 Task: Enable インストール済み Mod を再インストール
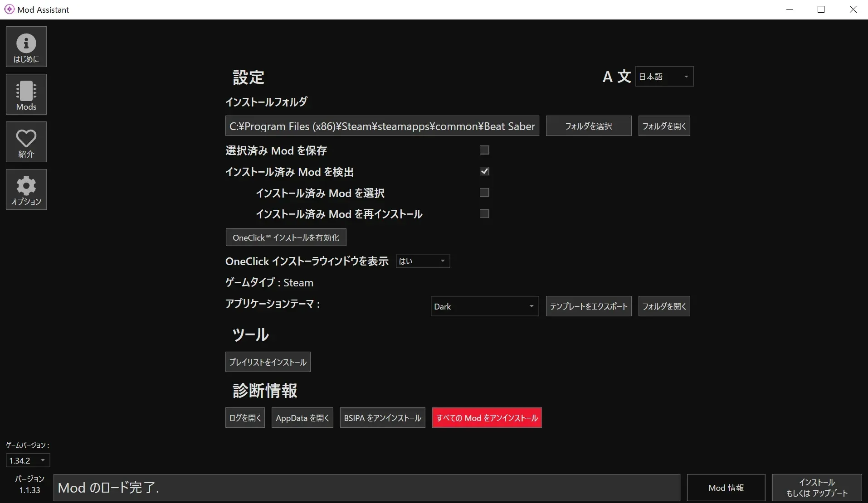pos(484,213)
